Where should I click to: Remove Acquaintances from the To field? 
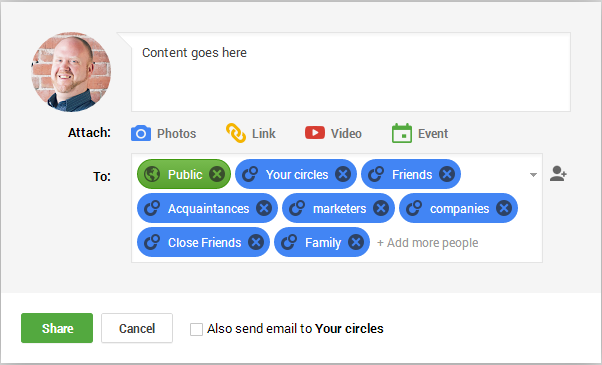click(264, 208)
